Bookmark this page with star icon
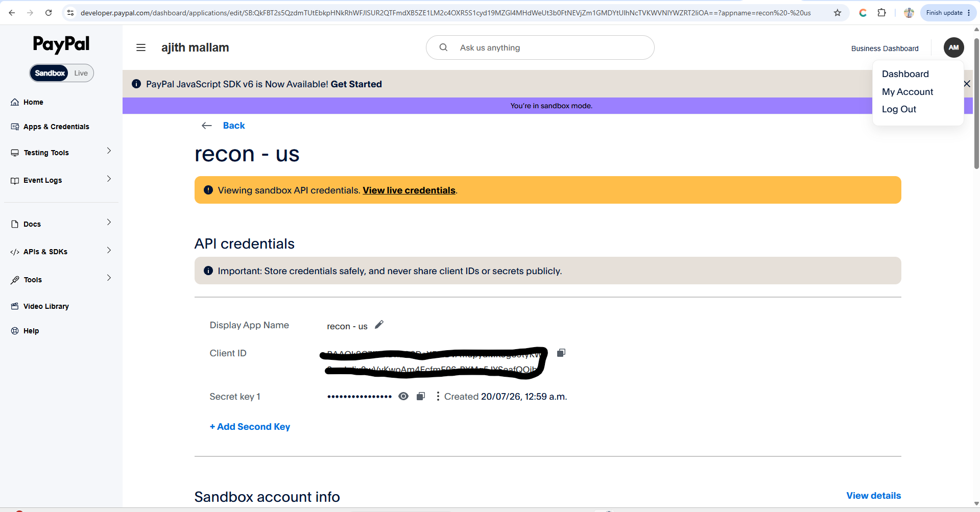980x512 pixels. [x=838, y=13]
